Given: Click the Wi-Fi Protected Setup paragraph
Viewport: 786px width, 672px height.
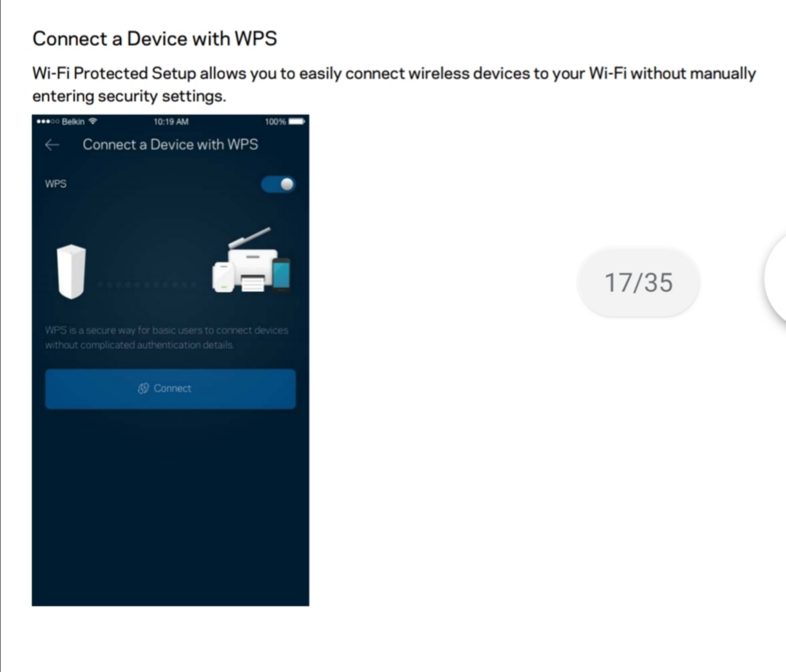Looking at the screenshot, I should (x=394, y=84).
